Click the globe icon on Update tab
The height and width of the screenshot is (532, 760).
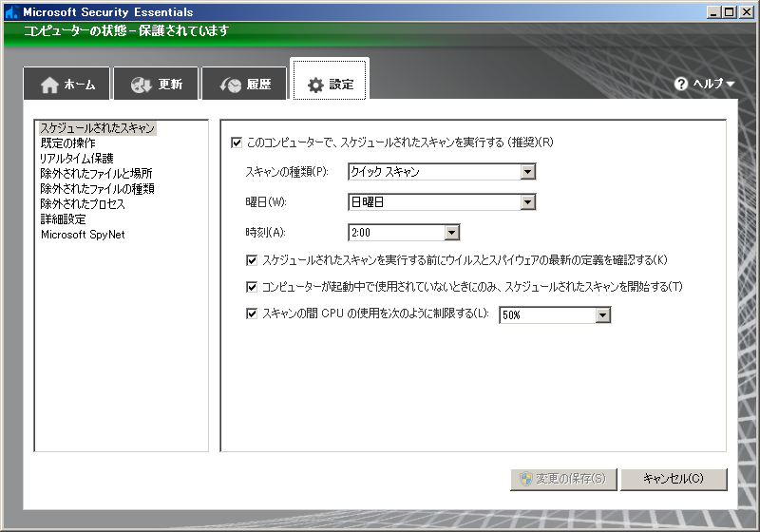(x=142, y=85)
